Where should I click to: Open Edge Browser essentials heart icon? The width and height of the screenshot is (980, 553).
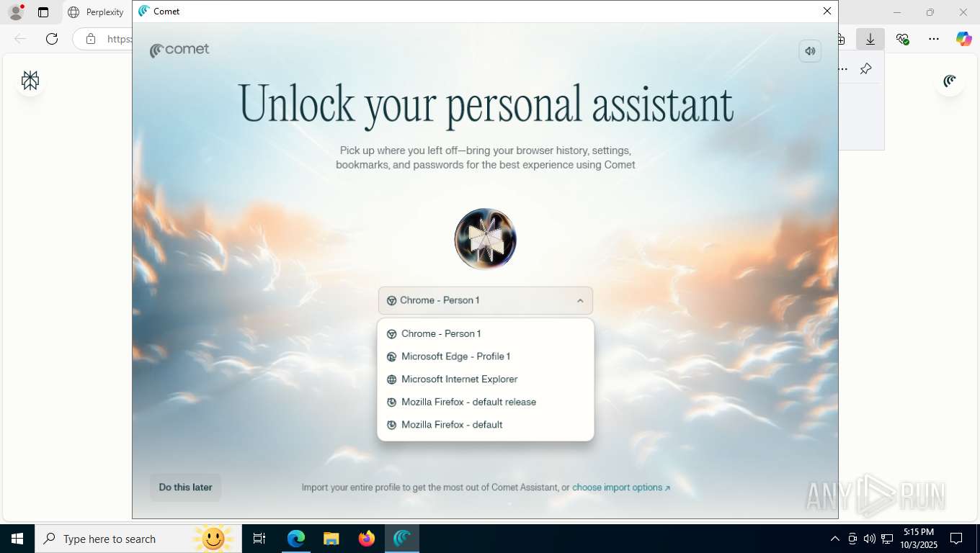902,39
